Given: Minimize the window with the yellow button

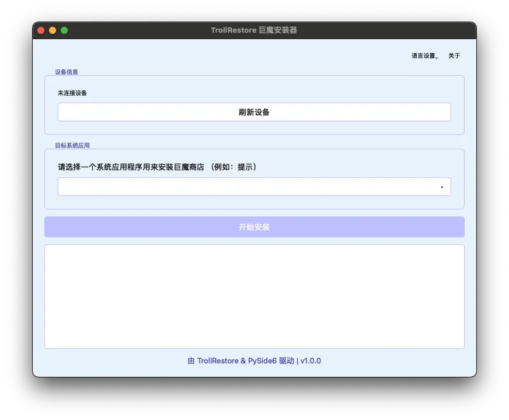Looking at the screenshot, I should pyautogui.click(x=53, y=30).
